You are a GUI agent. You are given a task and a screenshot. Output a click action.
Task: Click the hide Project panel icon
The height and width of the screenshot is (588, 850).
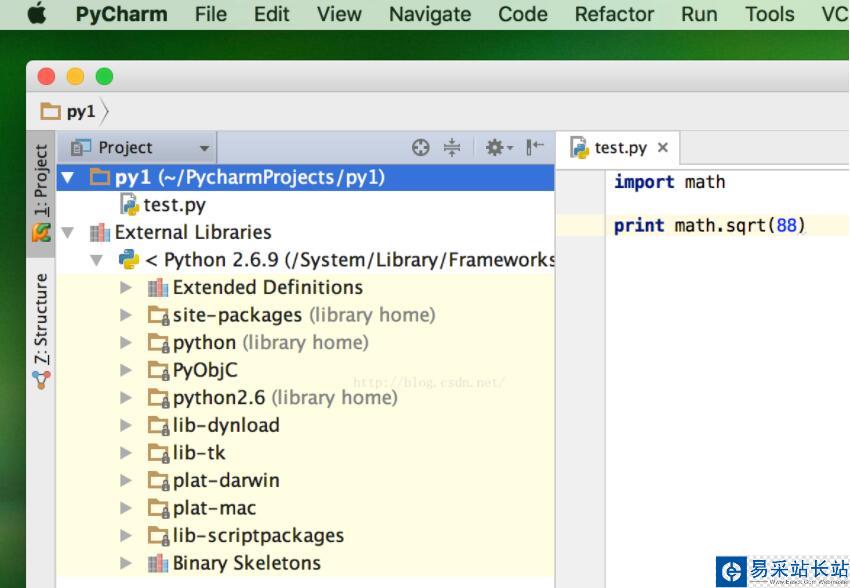[535, 148]
